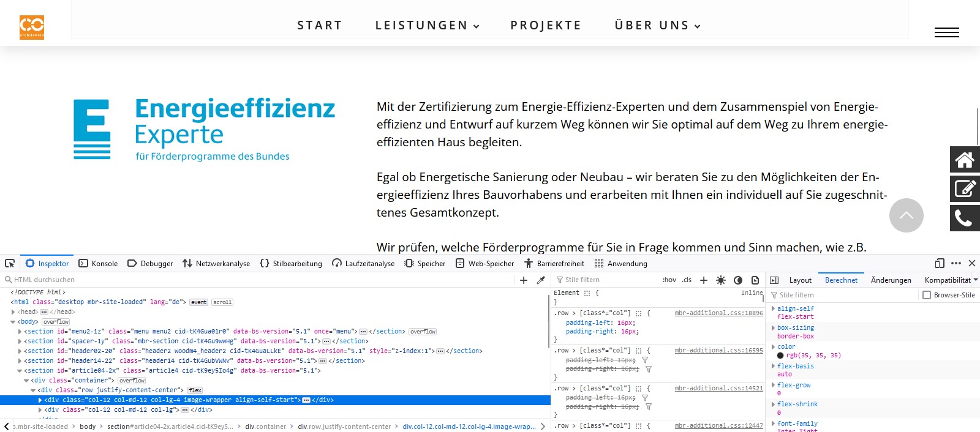Open the mbr-additional.css:14521 source link
The image size is (980, 432).
(718, 388)
